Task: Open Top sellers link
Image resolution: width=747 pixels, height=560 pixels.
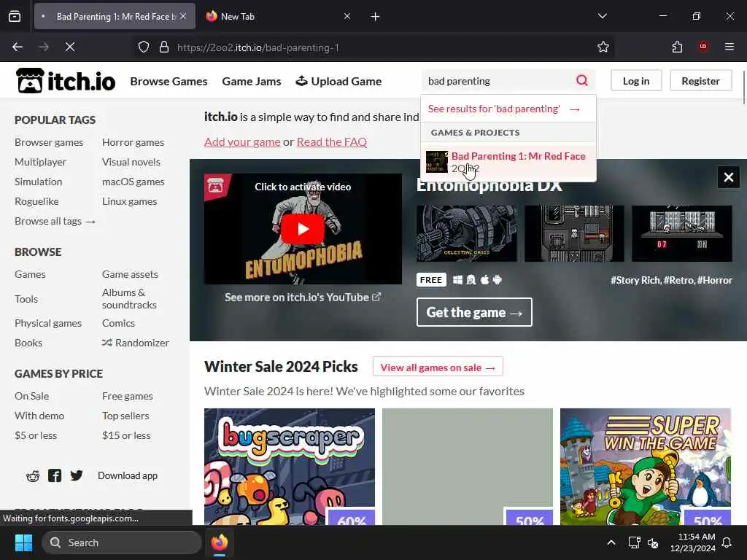Action: click(125, 416)
